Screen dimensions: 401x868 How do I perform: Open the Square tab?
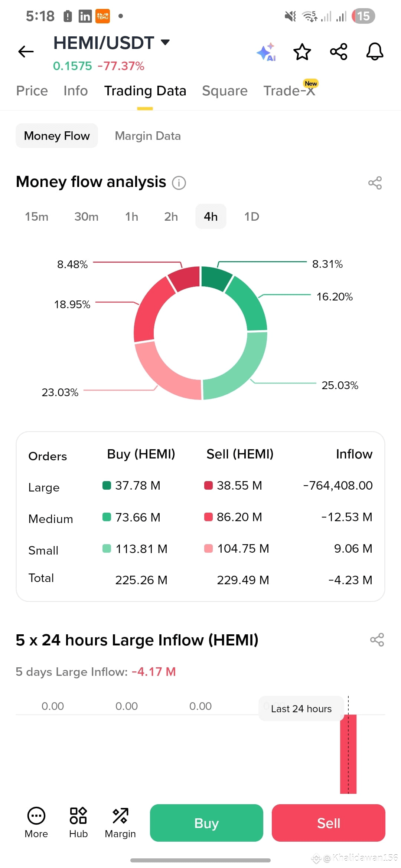pyautogui.click(x=225, y=91)
